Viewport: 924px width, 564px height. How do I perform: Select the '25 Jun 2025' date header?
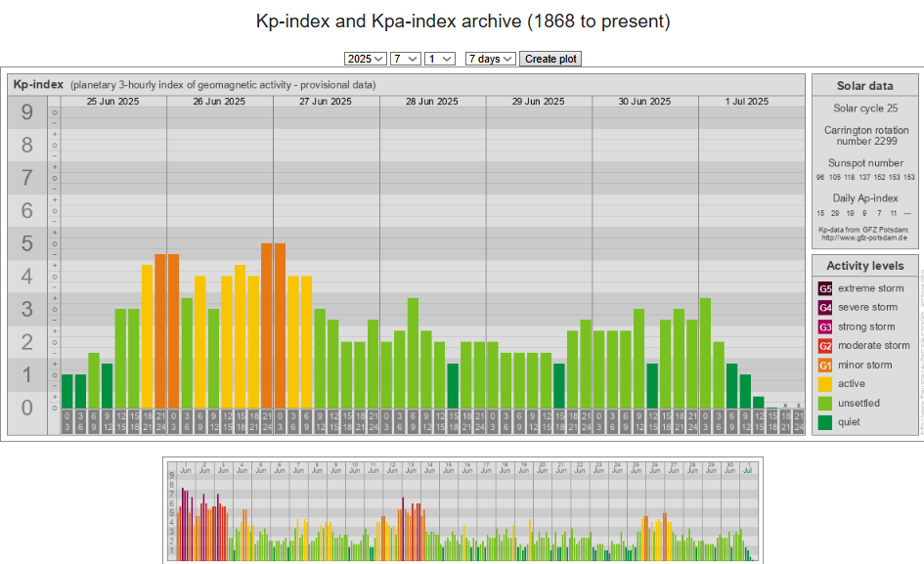click(x=113, y=102)
